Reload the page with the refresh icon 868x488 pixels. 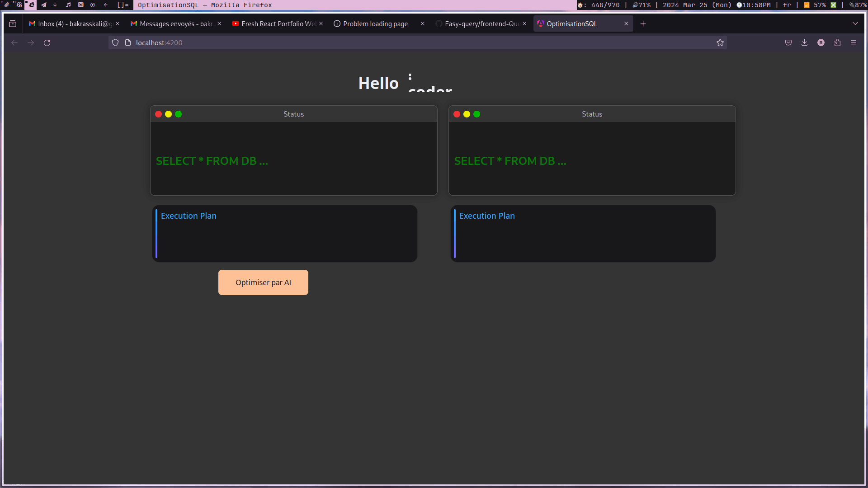(x=47, y=42)
